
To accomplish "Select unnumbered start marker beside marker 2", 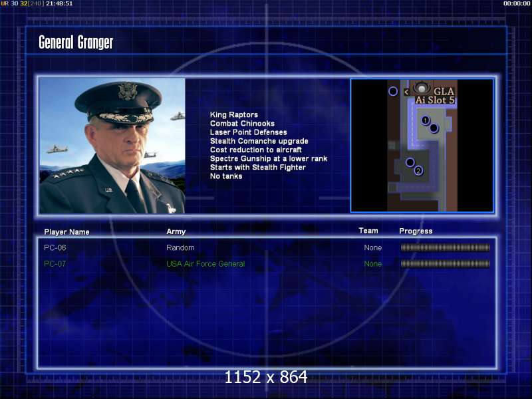I will tap(410, 162).
